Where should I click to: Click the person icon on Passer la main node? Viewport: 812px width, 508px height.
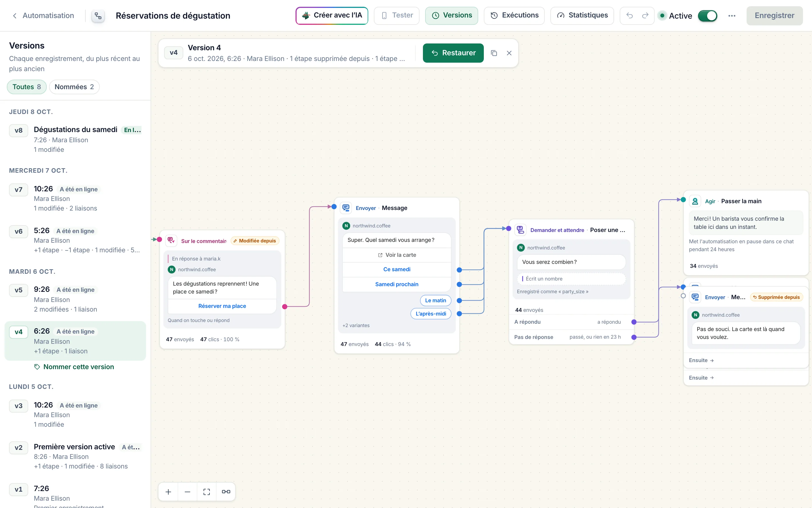pos(695,201)
